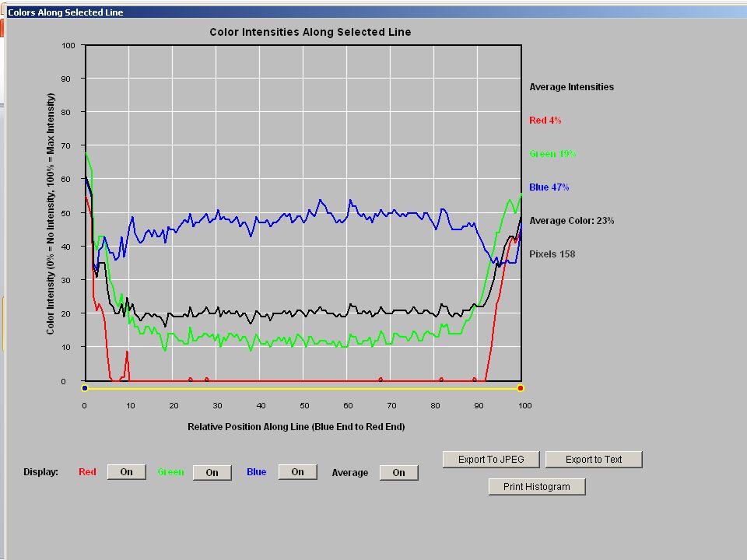
Task: Toggle the Average display On button
Action: click(398, 472)
